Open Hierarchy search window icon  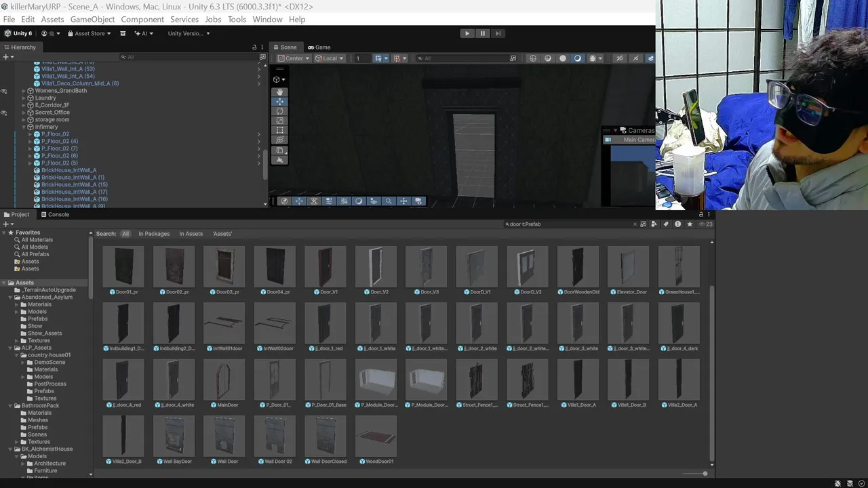click(x=262, y=58)
